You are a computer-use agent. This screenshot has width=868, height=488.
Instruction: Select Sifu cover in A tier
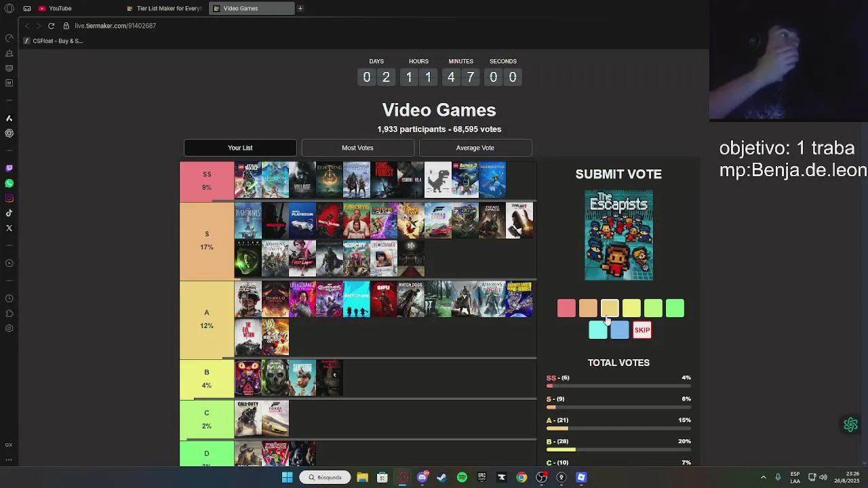[x=383, y=300]
